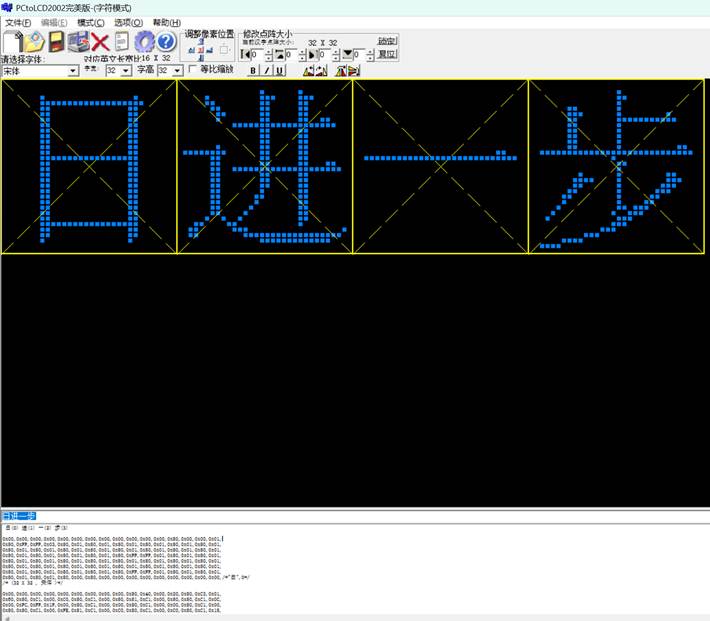Open the 字高 height dropdown
This screenshot has width=710, height=621.
177,71
